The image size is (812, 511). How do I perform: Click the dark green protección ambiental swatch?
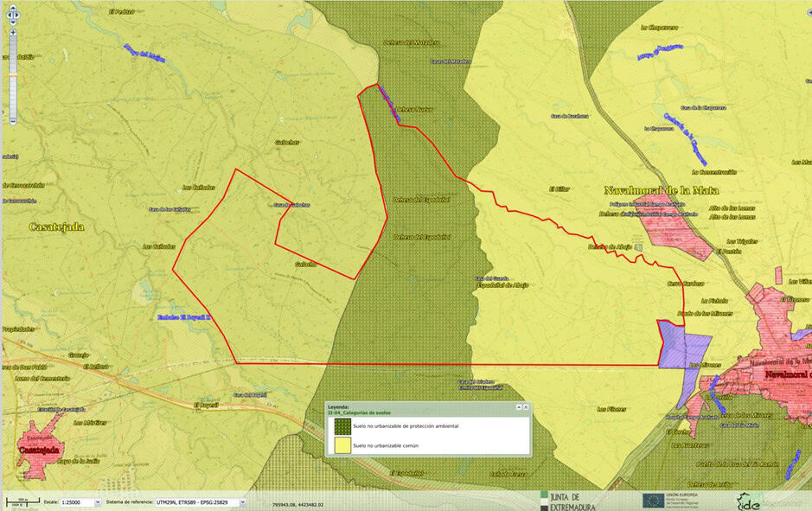pos(342,426)
